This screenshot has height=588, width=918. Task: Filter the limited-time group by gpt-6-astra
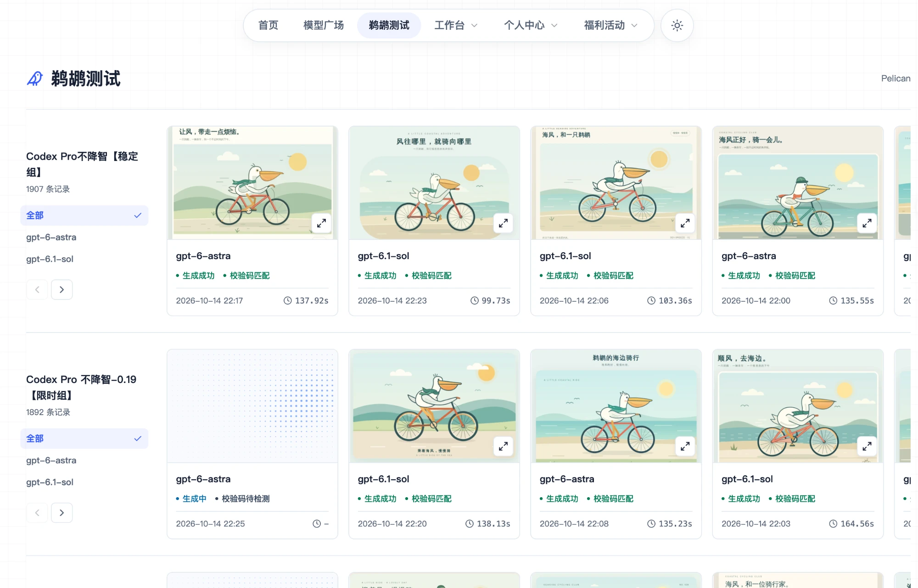point(51,460)
